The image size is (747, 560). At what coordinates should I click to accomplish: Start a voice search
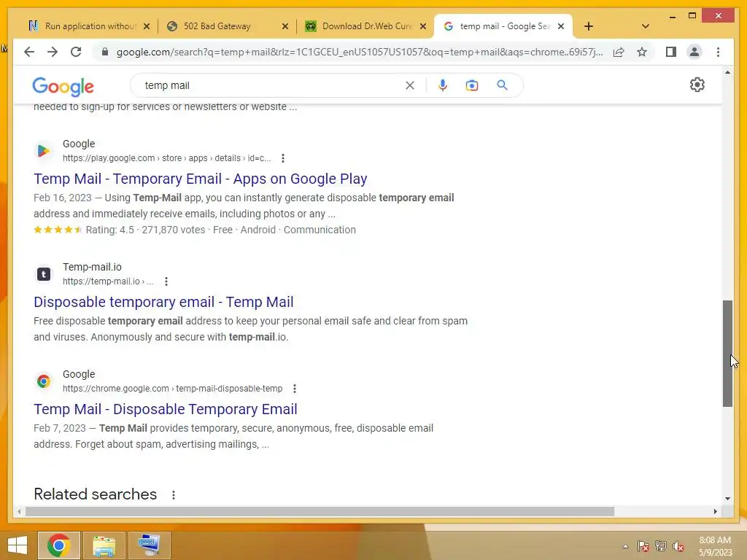click(443, 85)
